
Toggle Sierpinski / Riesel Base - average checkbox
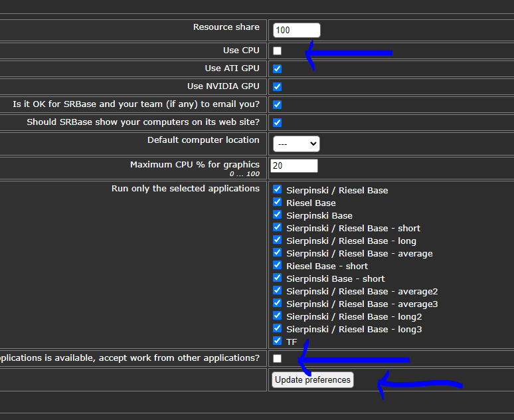point(277,253)
